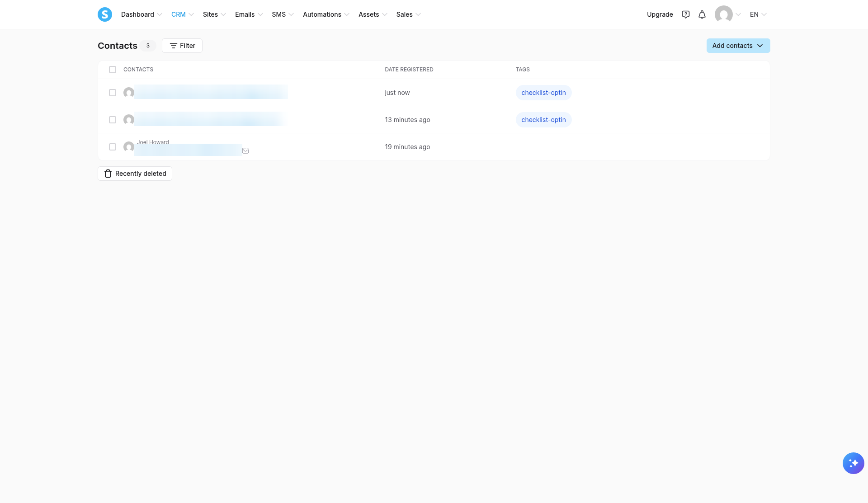
Task: Select all contacts with header checkbox
Action: (113, 70)
